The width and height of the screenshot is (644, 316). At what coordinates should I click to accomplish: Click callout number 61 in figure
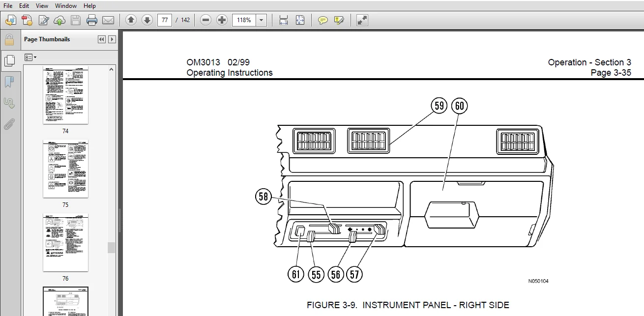point(295,274)
